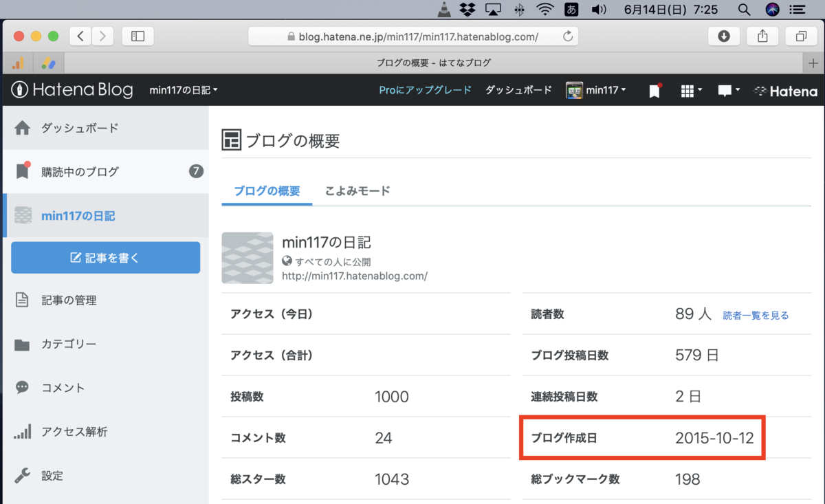Open 設定 in the sidebar
The height and width of the screenshot is (504, 825).
point(106,476)
